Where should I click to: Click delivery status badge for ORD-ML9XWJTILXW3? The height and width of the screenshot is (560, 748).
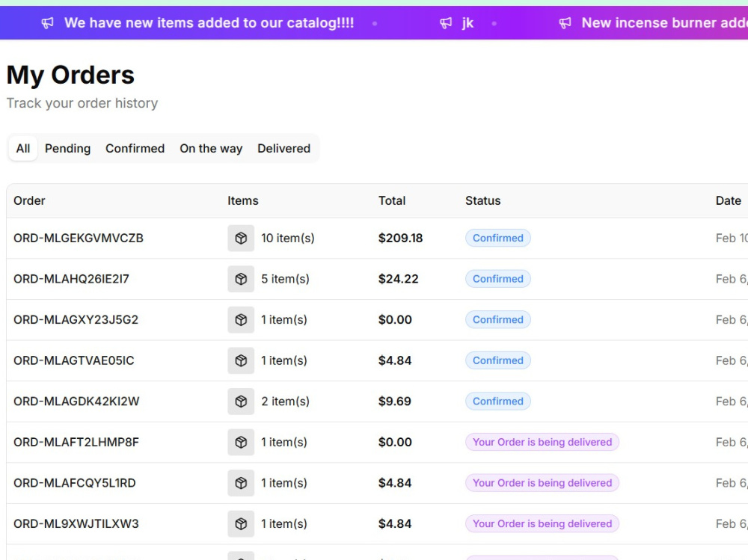pos(542,524)
